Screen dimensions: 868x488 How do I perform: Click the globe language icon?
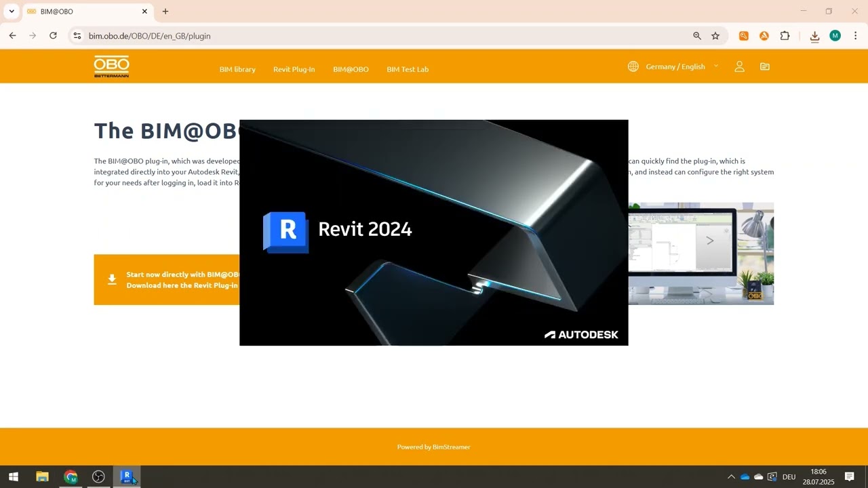pos(633,66)
